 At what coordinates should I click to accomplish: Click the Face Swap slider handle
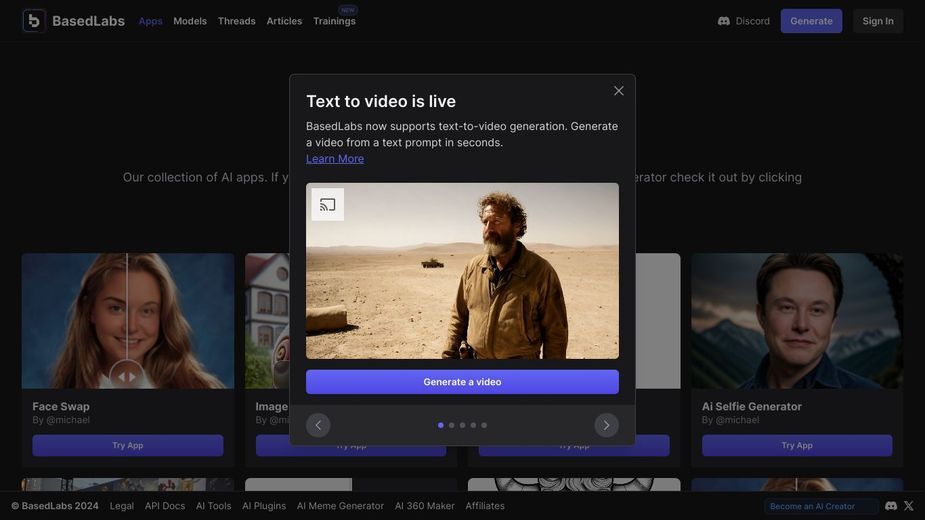tap(127, 377)
